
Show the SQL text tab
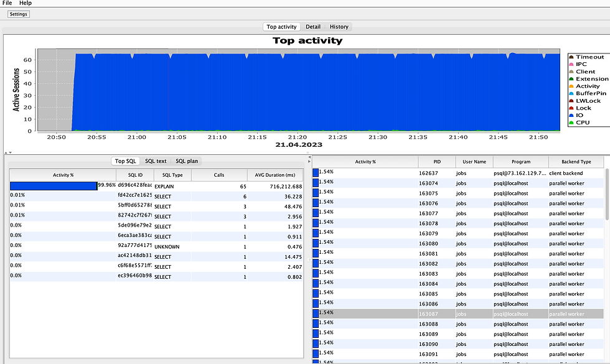(156, 161)
